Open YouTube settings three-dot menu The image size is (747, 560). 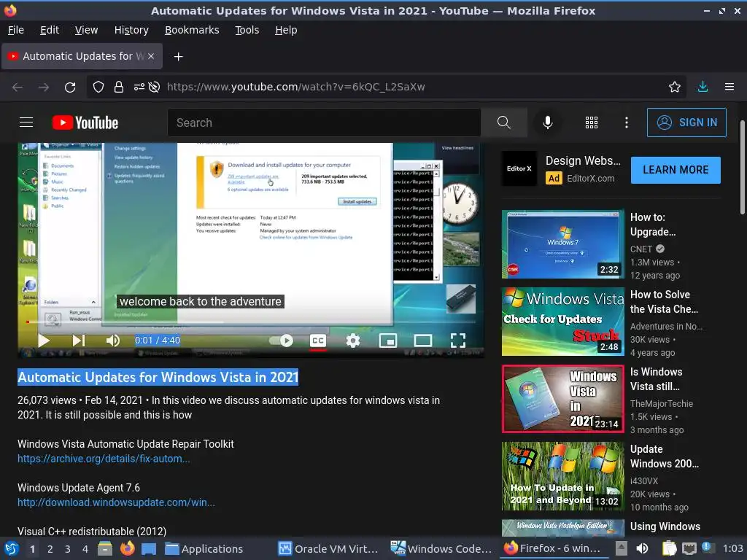pos(627,122)
